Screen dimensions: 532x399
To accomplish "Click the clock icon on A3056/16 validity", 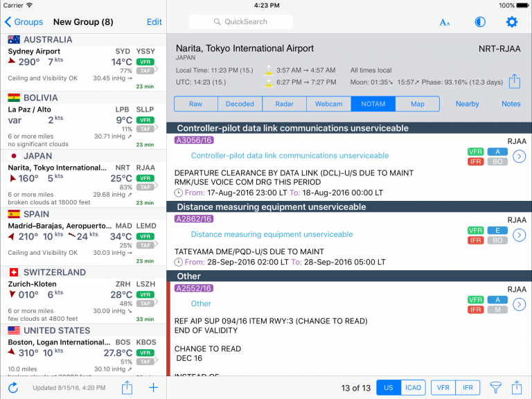I will coord(178,193).
